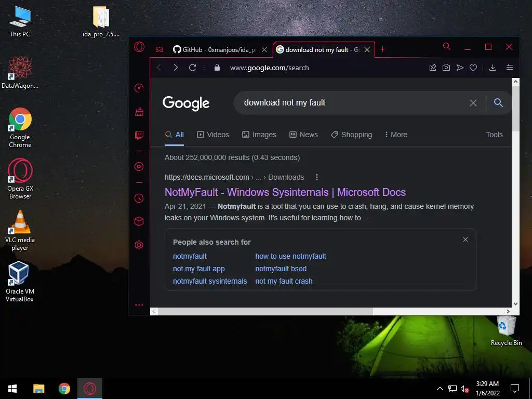Click the Google logo
The image size is (532, 399).
[x=186, y=103]
